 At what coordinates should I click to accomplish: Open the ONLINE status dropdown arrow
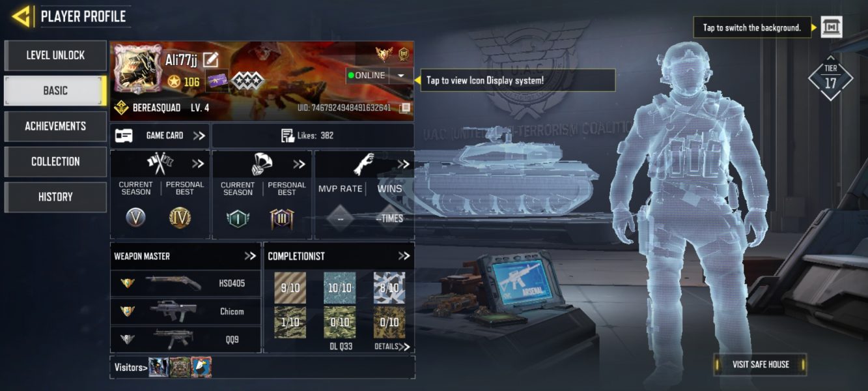pos(401,76)
